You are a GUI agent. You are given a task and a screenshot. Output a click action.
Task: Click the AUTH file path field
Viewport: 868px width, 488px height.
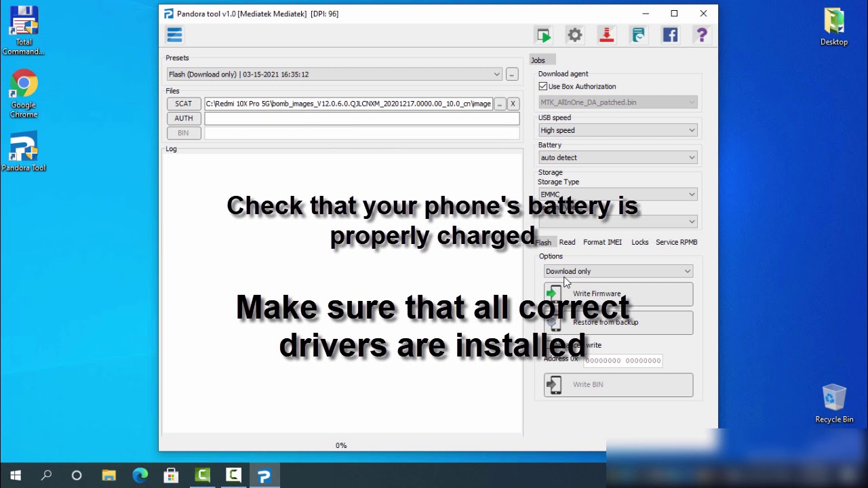[x=361, y=119]
